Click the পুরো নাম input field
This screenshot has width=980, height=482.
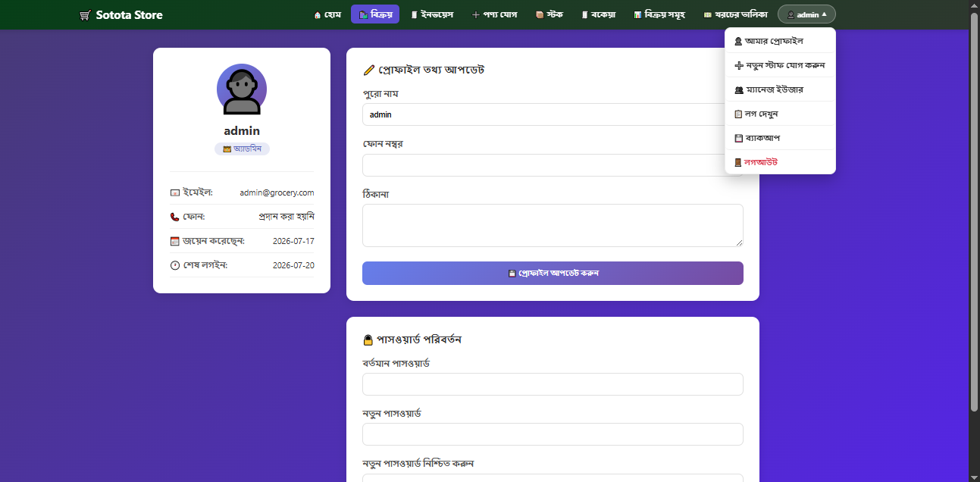point(553,114)
